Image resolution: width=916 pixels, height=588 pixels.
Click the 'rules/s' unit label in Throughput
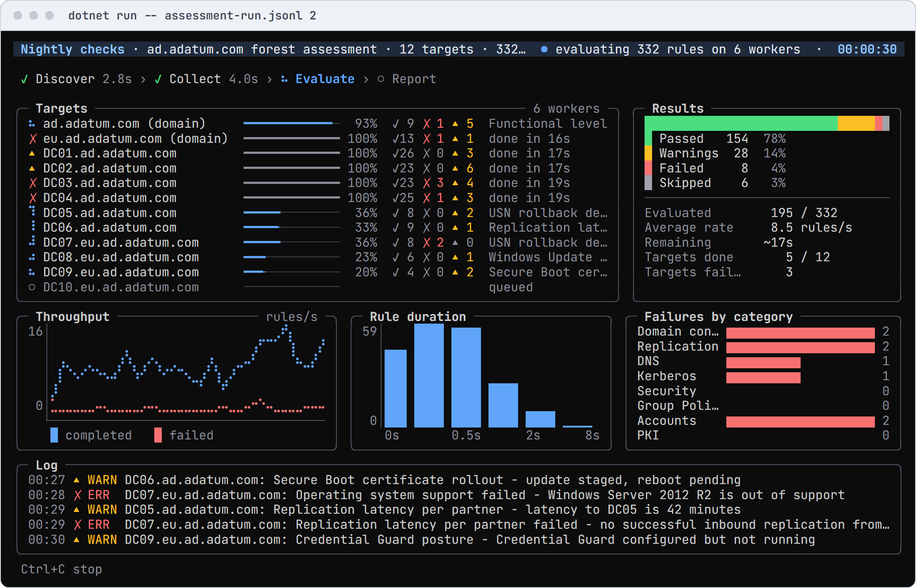[x=292, y=317]
